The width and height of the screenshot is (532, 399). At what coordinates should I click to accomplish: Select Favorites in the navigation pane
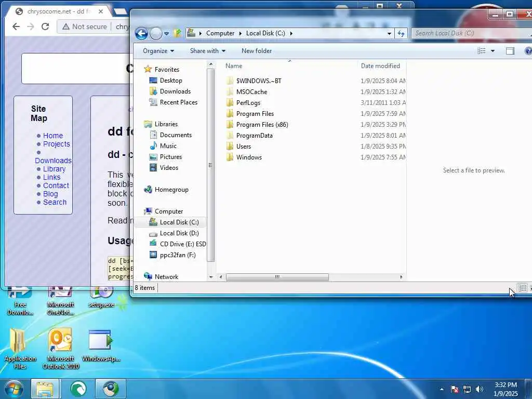click(x=167, y=69)
